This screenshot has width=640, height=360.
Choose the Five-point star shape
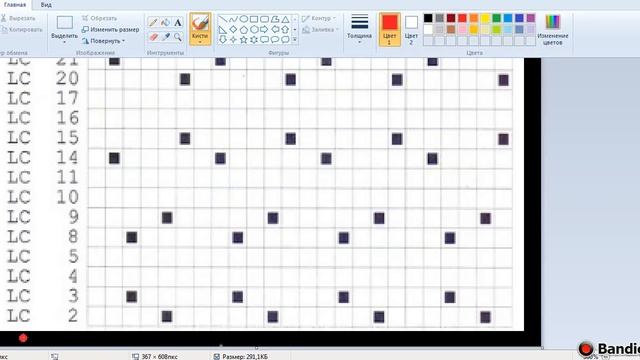tap(244, 40)
